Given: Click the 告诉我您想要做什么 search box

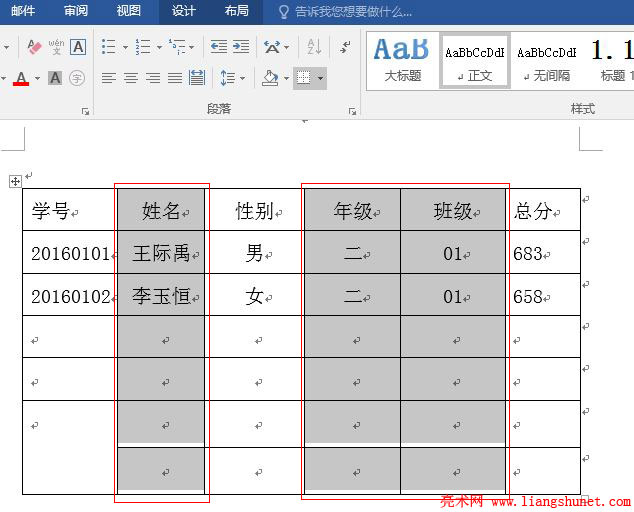Looking at the screenshot, I should (346, 12).
